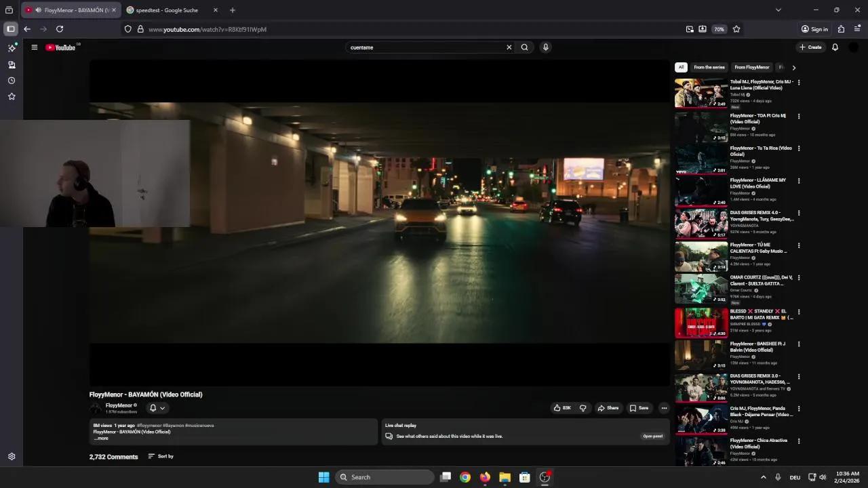The height and width of the screenshot is (488, 868).
Task: Open options for TÚ ME CALIENTAS video
Action: pos(799,246)
